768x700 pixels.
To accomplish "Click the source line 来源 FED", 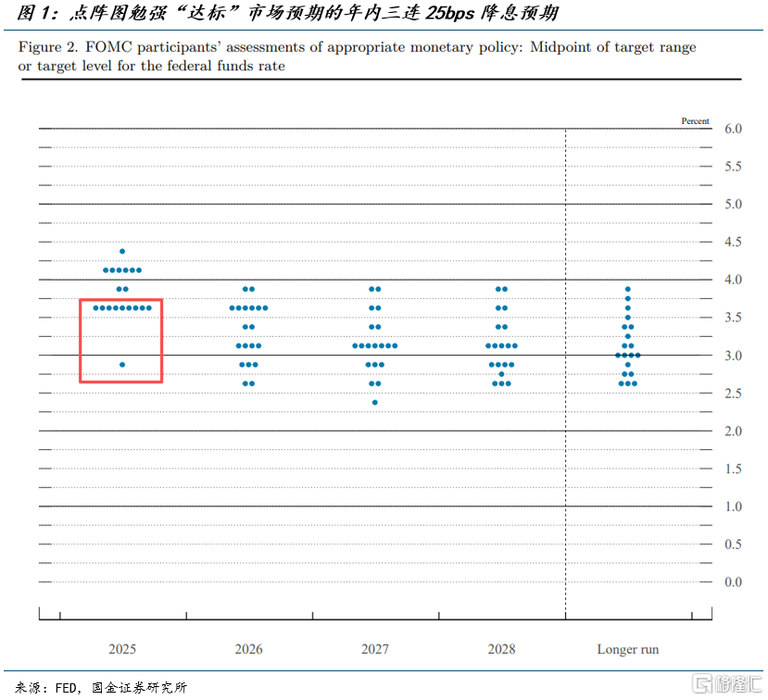I will [100, 688].
